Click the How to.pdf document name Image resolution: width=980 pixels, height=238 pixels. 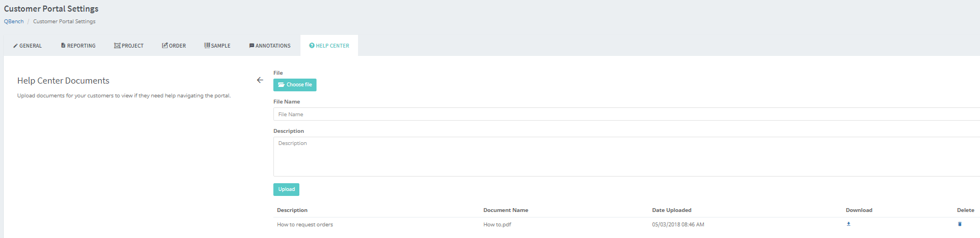497,225
